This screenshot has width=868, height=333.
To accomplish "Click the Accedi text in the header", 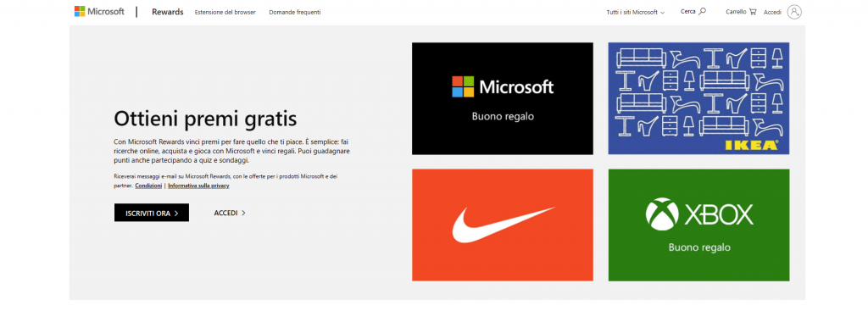I will point(772,12).
